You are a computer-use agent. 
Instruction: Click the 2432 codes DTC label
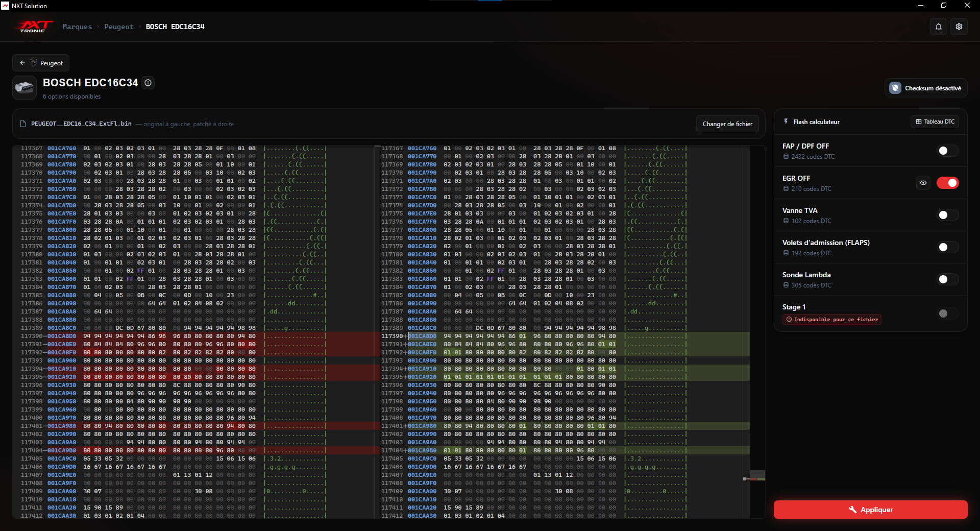pyautogui.click(x=813, y=157)
